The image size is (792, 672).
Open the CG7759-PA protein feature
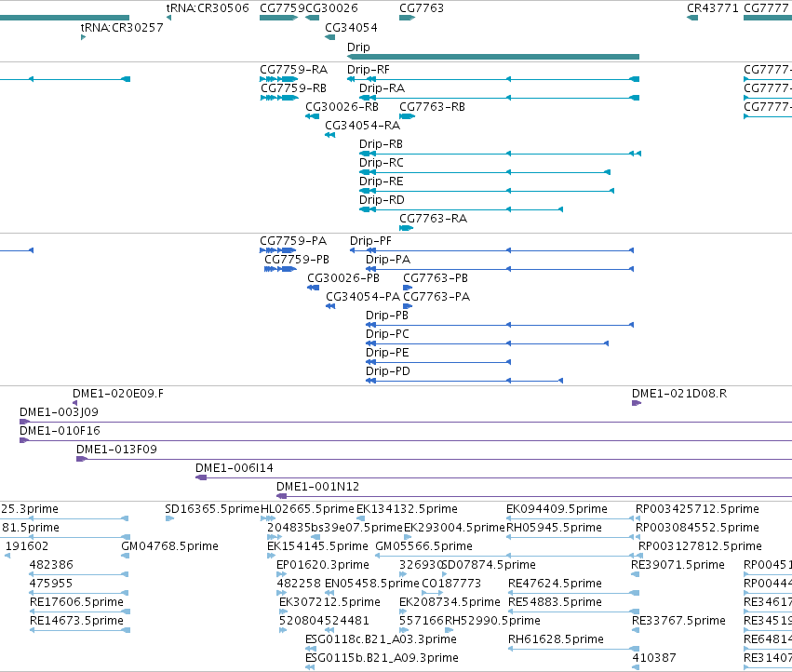(x=278, y=250)
